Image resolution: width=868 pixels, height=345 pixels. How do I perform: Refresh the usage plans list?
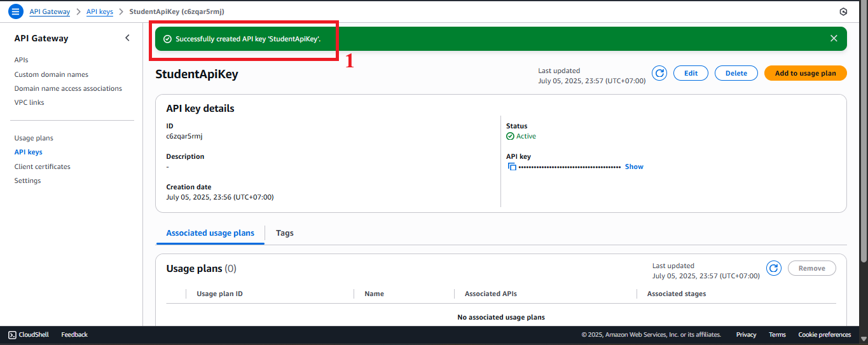click(774, 268)
